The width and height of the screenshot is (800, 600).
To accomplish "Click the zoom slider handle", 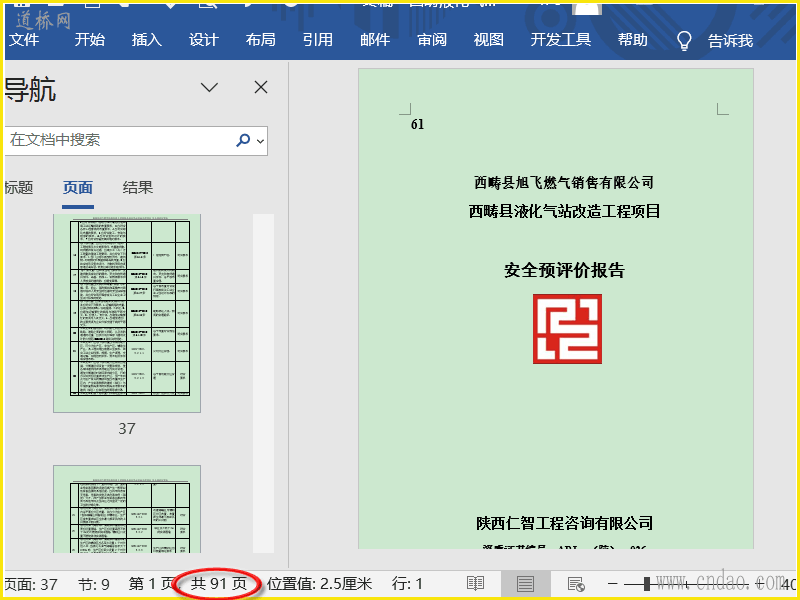I will coord(647,584).
